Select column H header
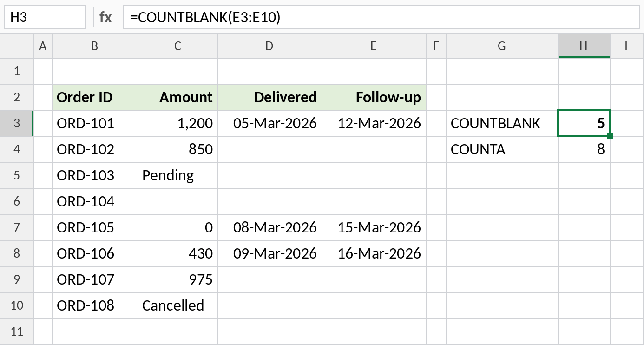The width and height of the screenshot is (644, 345). (x=584, y=46)
